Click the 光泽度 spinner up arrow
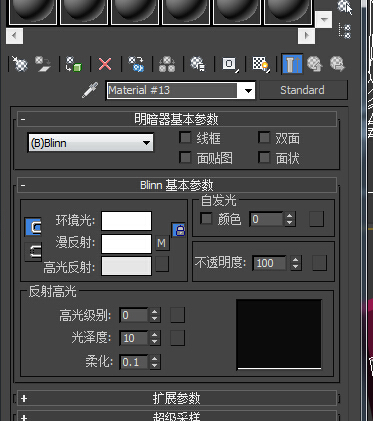 (x=154, y=335)
